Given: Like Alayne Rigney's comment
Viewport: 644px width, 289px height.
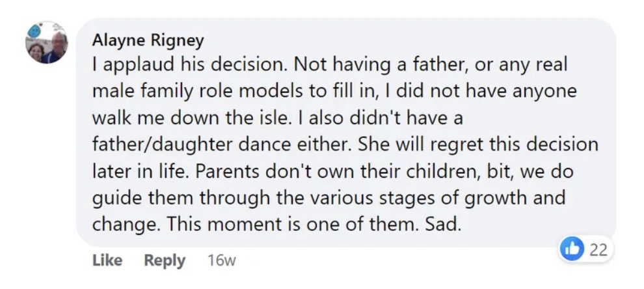Looking at the screenshot, I should coord(107,260).
